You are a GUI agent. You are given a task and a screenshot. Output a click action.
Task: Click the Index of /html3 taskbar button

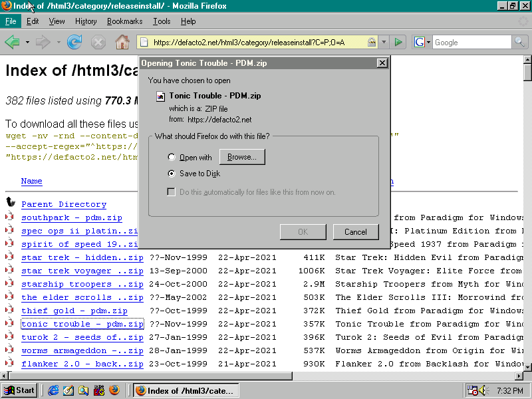pyautogui.click(x=186, y=390)
